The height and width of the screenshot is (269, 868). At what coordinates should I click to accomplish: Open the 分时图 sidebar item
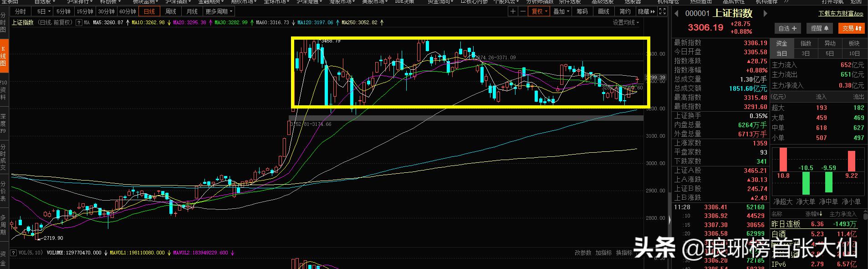point(4,22)
